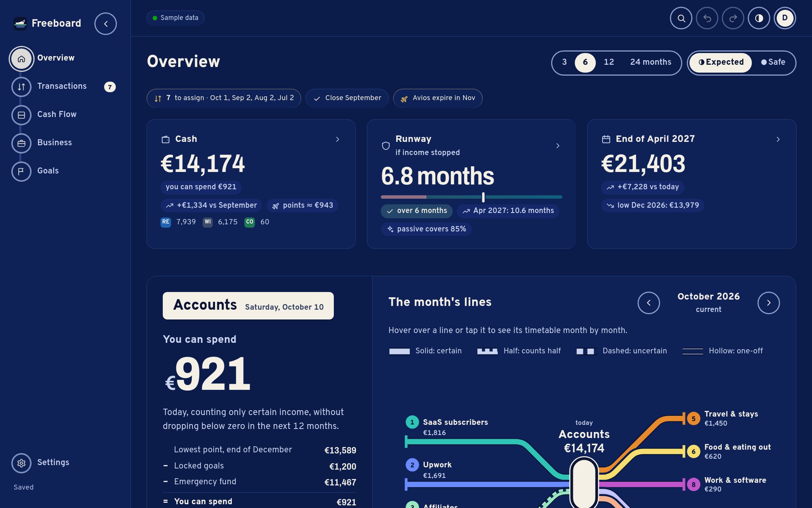Go to next month after October 2026
This screenshot has height=508, width=812.
[x=769, y=303]
